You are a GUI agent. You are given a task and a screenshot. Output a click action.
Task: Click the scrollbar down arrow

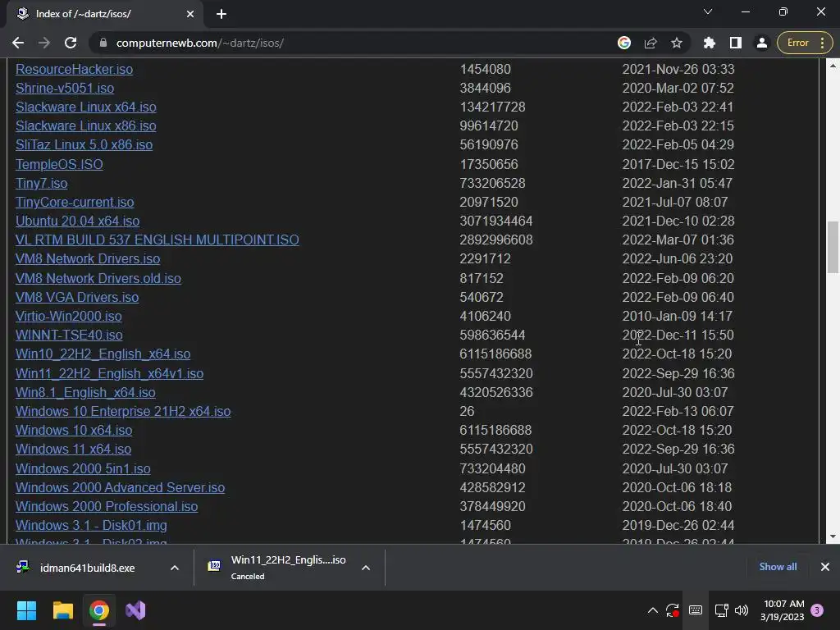833,536
